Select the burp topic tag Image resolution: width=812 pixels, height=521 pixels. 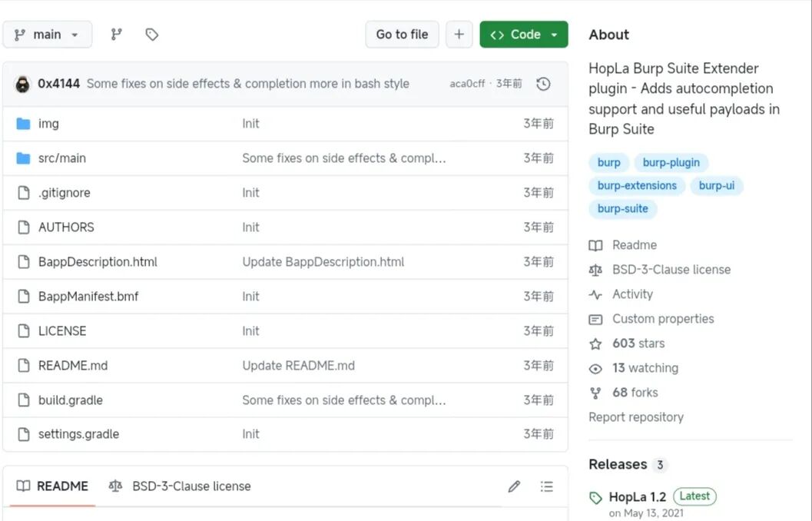tap(609, 163)
